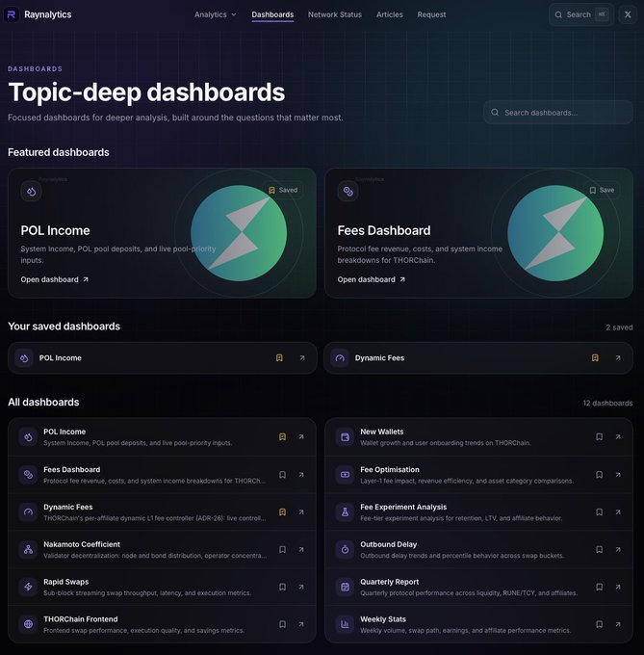The image size is (644, 655).
Task: Open the Request nav item
Action: pyautogui.click(x=431, y=14)
